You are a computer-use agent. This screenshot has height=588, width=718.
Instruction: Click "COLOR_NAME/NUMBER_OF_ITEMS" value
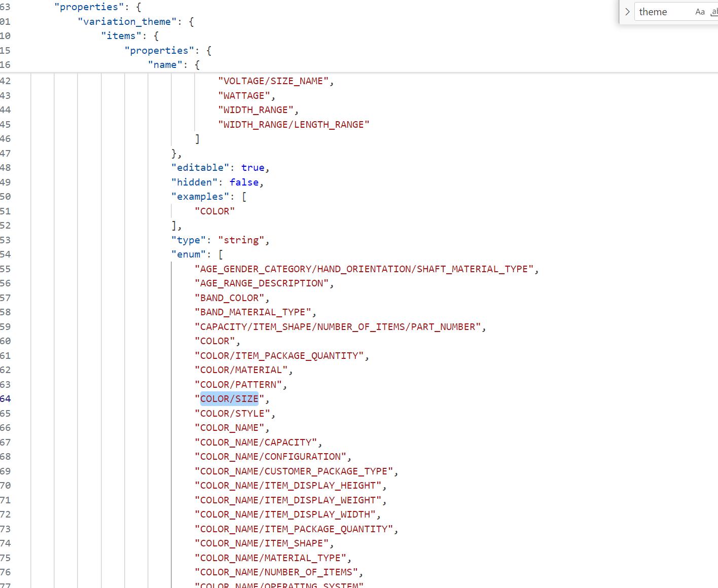[x=276, y=572]
